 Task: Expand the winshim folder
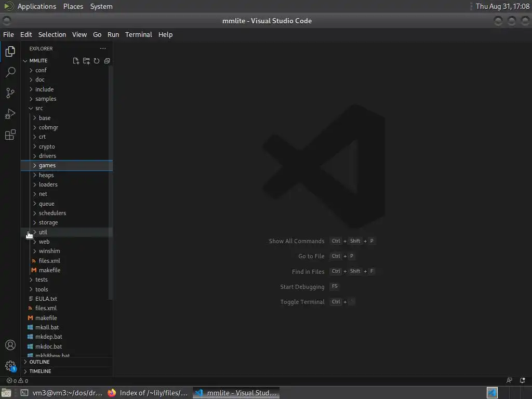point(66,251)
